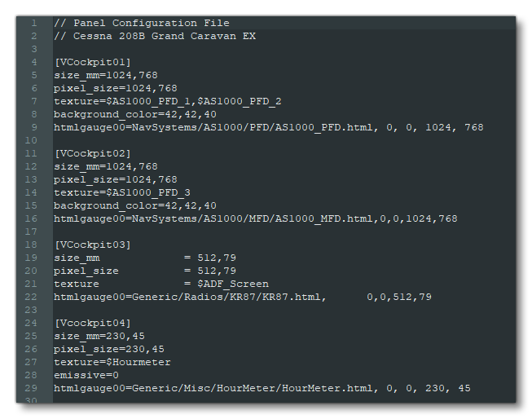Place cursor on the [VCockpit01] section header
The height and width of the screenshot is (419, 532).
[x=92, y=62]
